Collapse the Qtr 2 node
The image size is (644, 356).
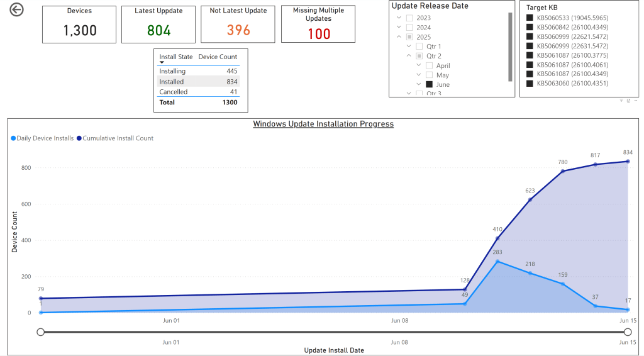[x=408, y=56]
